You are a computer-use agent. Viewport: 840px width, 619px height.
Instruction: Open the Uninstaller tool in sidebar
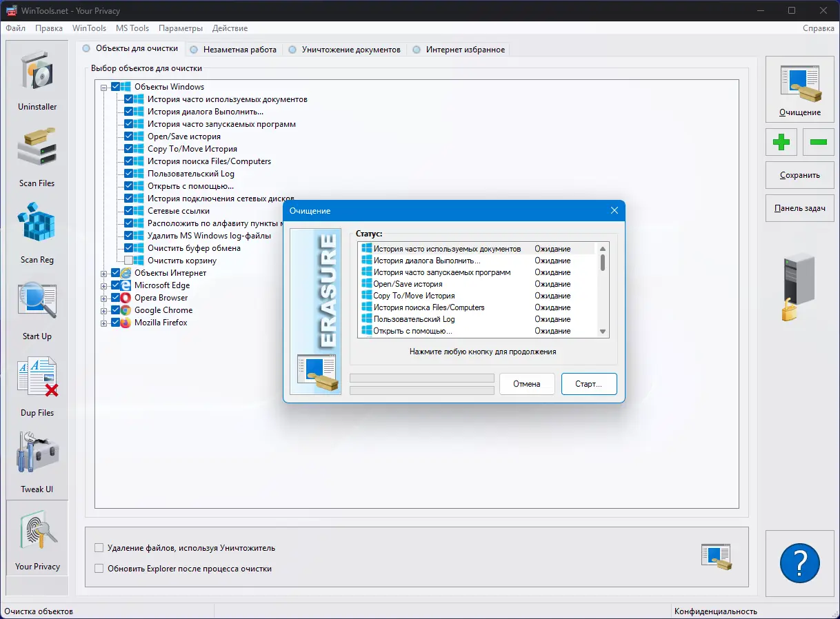(x=37, y=79)
